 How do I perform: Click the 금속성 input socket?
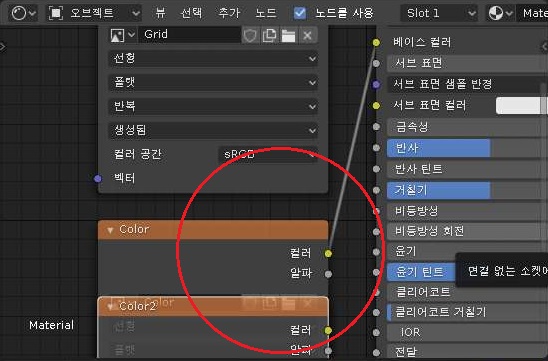coord(376,127)
